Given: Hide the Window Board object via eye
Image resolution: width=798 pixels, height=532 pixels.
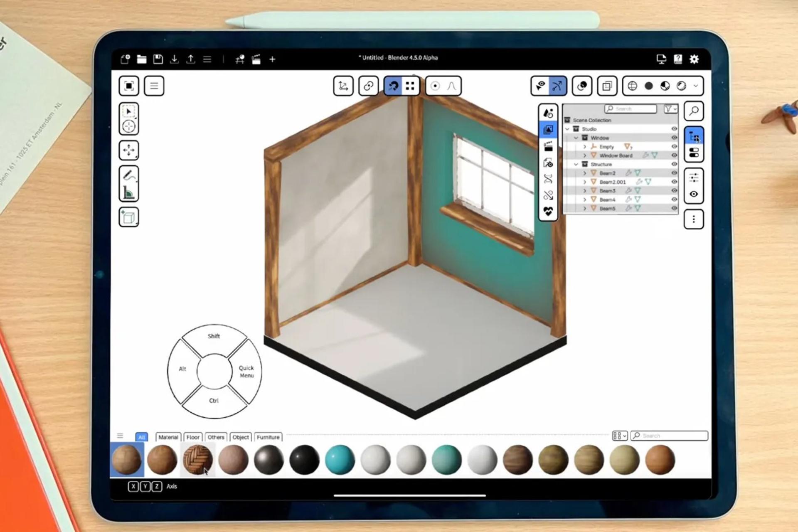Looking at the screenshot, I should pyautogui.click(x=674, y=155).
